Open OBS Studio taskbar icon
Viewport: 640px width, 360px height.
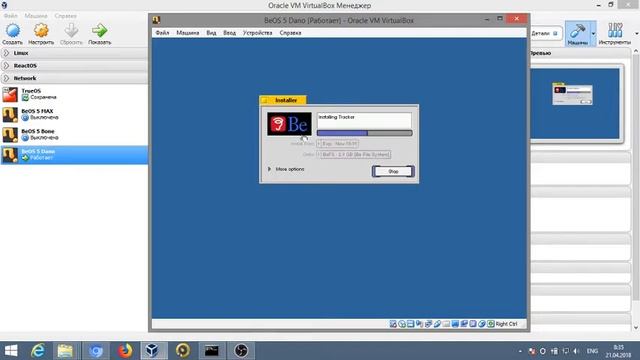pyautogui.click(x=241, y=351)
